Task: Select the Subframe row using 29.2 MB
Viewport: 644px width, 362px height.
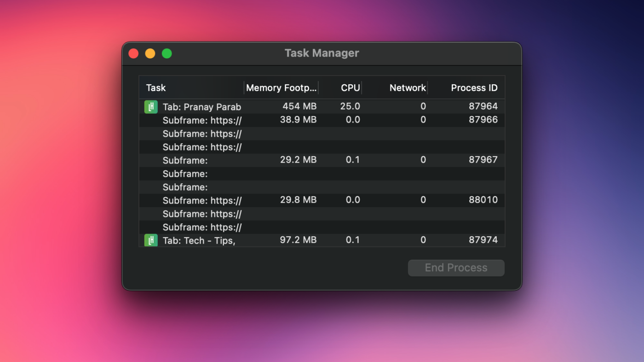Action: click(x=185, y=160)
